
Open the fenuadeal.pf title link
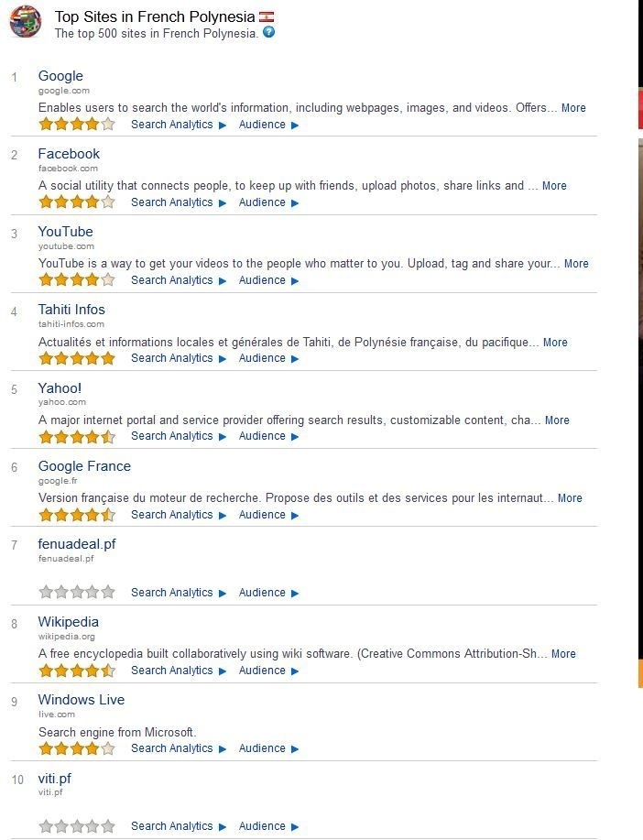77,544
